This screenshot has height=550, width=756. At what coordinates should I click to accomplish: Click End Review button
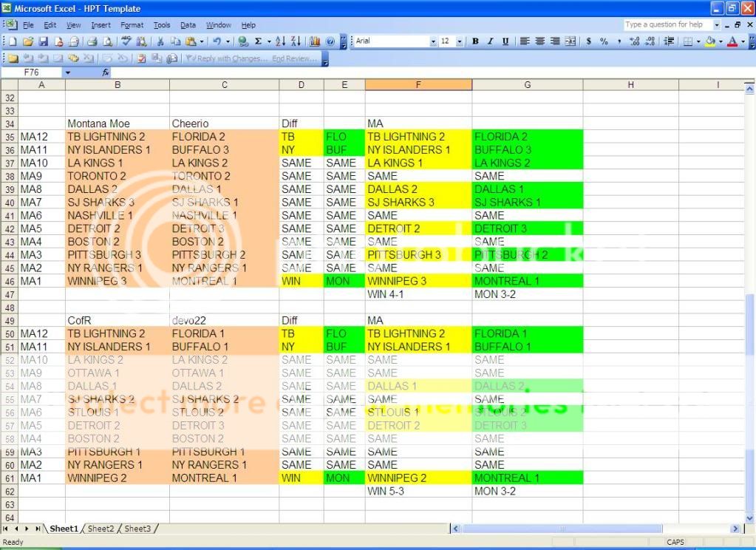(294, 58)
